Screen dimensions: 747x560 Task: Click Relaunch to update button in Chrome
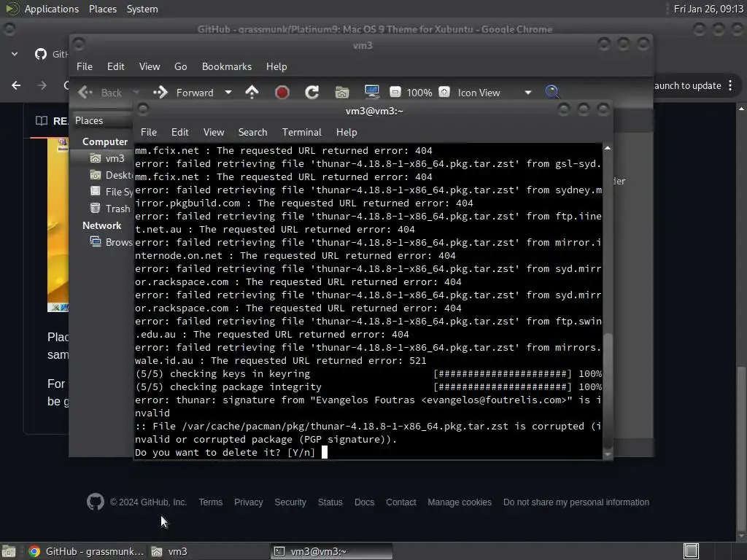[687, 86]
